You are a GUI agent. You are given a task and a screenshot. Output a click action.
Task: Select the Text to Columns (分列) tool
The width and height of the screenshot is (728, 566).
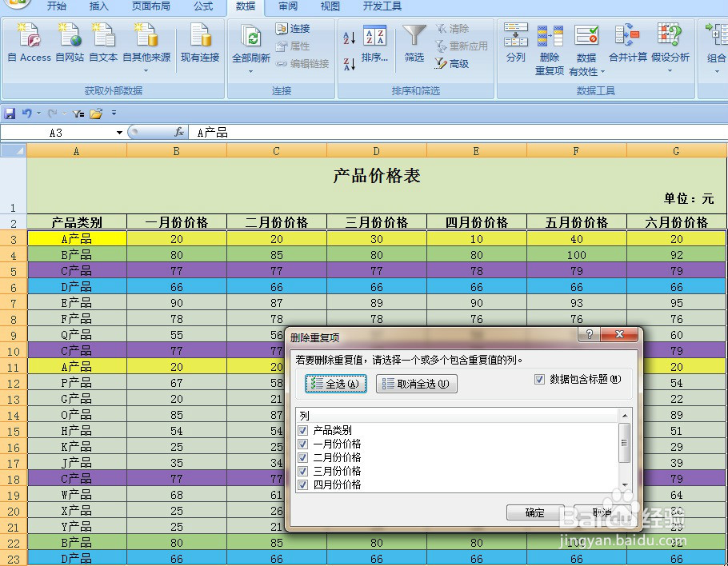pos(515,44)
